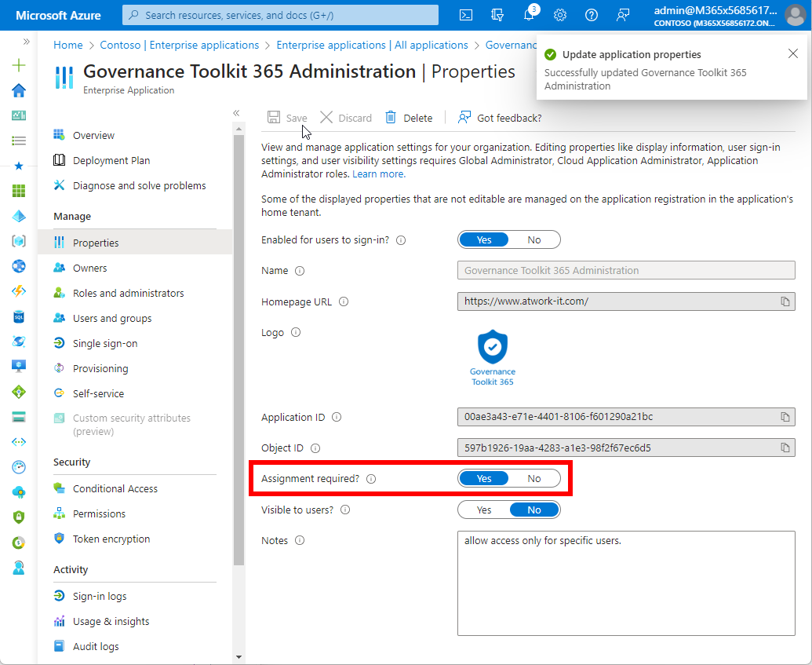Open portal settings gear icon
Screen dimensions: 812x665
pyautogui.click(x=560, y=15)
